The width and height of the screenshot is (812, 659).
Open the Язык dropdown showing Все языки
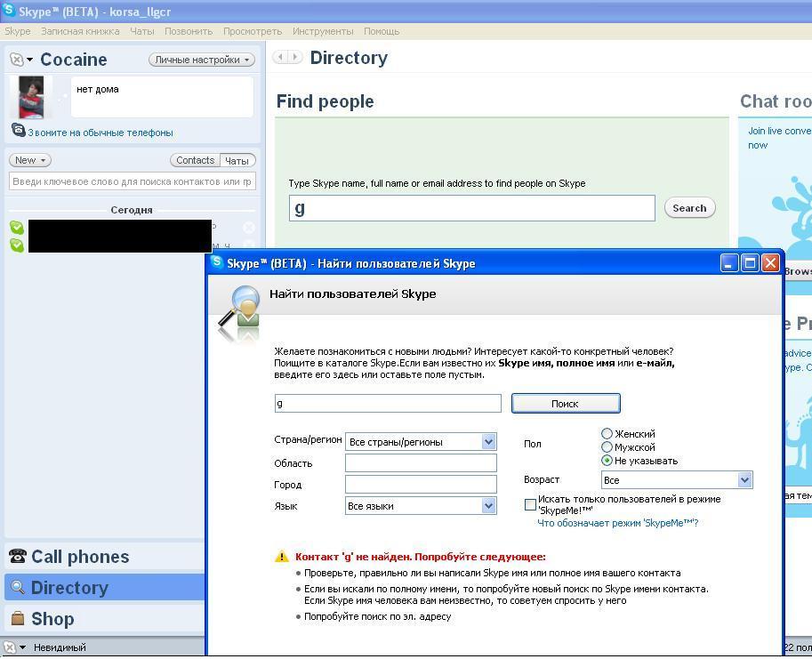421,506
